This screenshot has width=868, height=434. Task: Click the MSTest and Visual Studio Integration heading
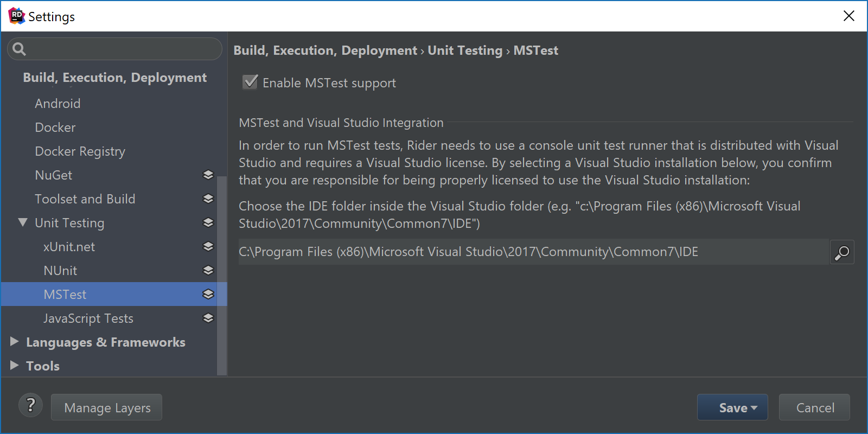341,123
